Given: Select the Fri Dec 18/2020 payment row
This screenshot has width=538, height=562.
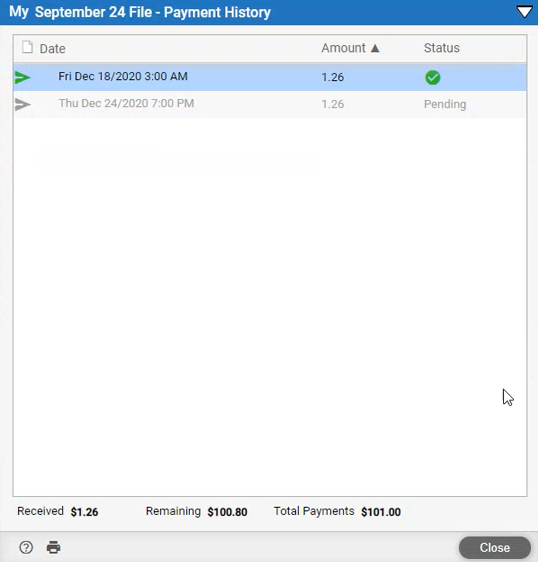Looking at the screenshot, I should coord(270,77).
